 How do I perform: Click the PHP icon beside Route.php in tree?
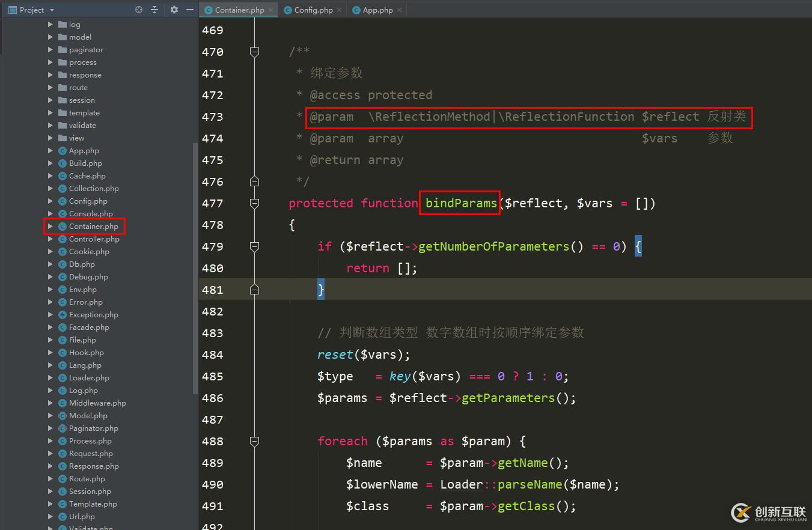pos(63,478)
